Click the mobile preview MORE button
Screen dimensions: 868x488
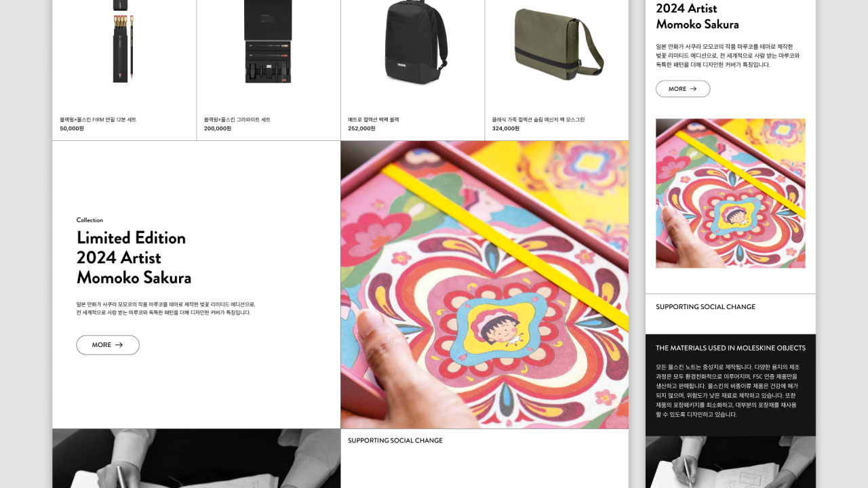coord(683,89)
